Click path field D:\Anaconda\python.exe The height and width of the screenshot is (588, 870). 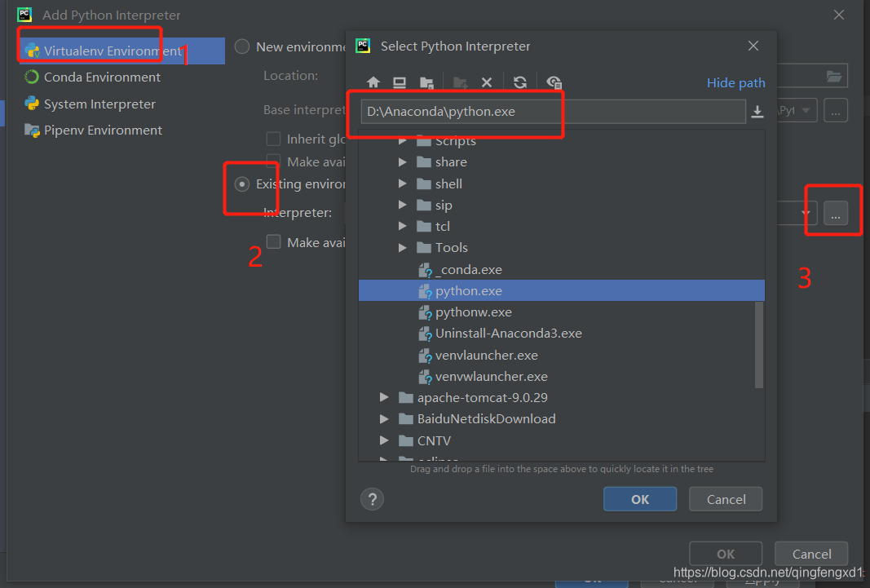553,112
